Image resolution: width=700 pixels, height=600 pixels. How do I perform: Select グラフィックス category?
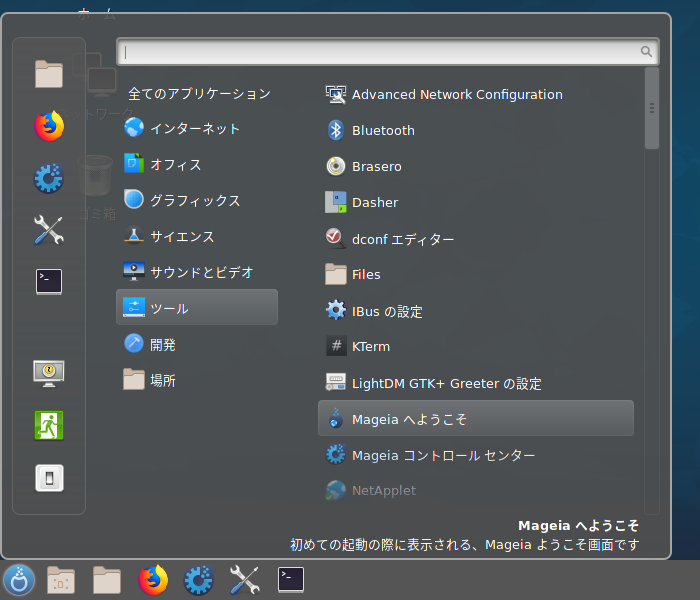[197, 200]
